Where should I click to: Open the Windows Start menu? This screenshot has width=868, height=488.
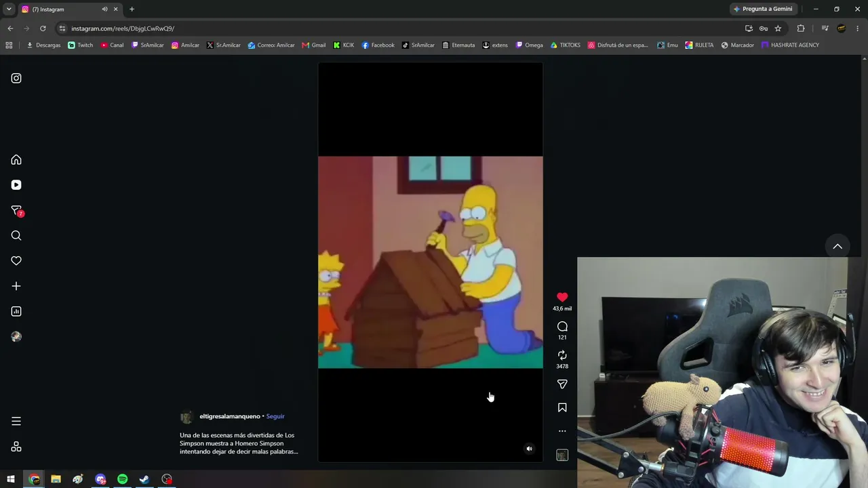coord(11,479)
